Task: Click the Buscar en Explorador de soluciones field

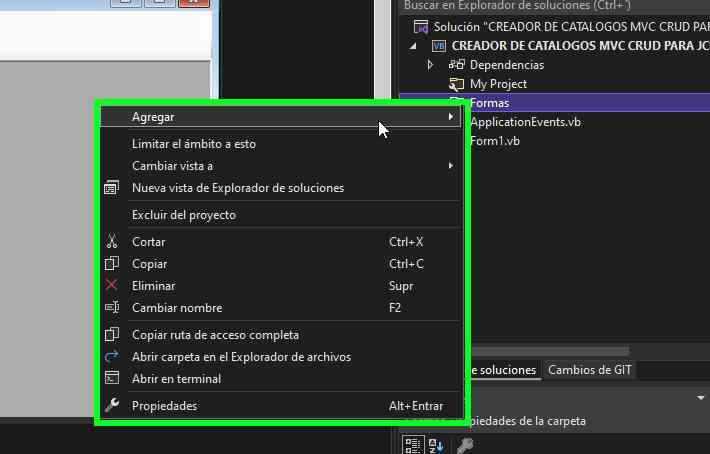Action: pos(550,6)
